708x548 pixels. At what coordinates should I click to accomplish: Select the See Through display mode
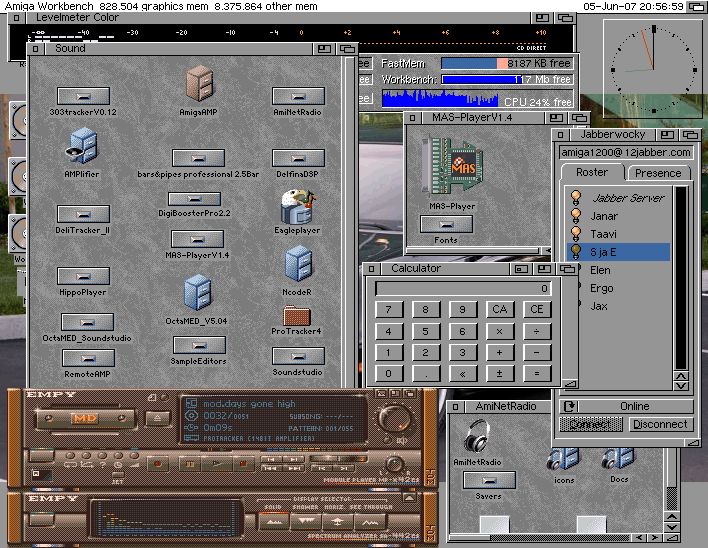pyautogui.click(x=369, y=522)
